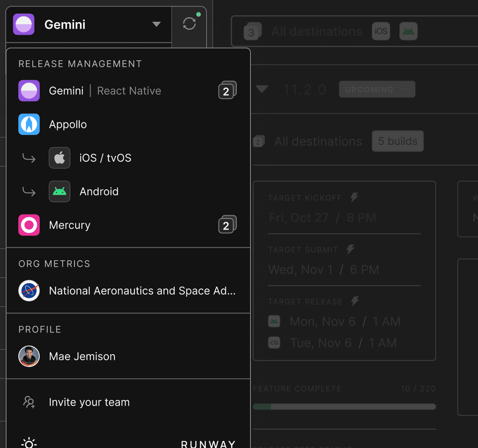Screen dimensions: 478x448
Task: Click Tue, Nov 6 / 1 AM iOS release date
Action: click(x=343, y=343)
